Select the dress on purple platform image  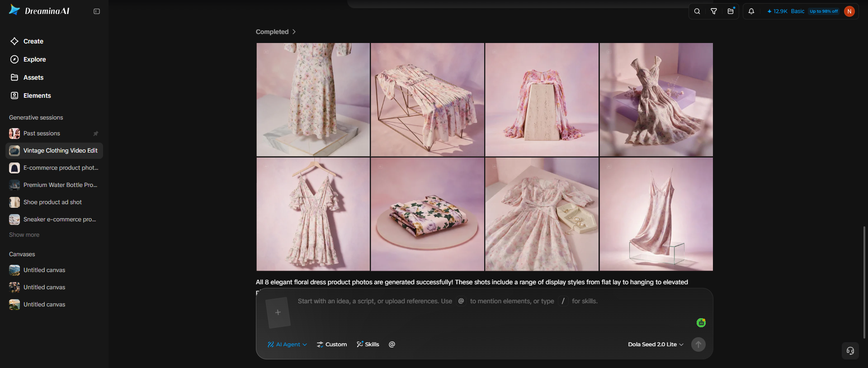coord(656,100)
